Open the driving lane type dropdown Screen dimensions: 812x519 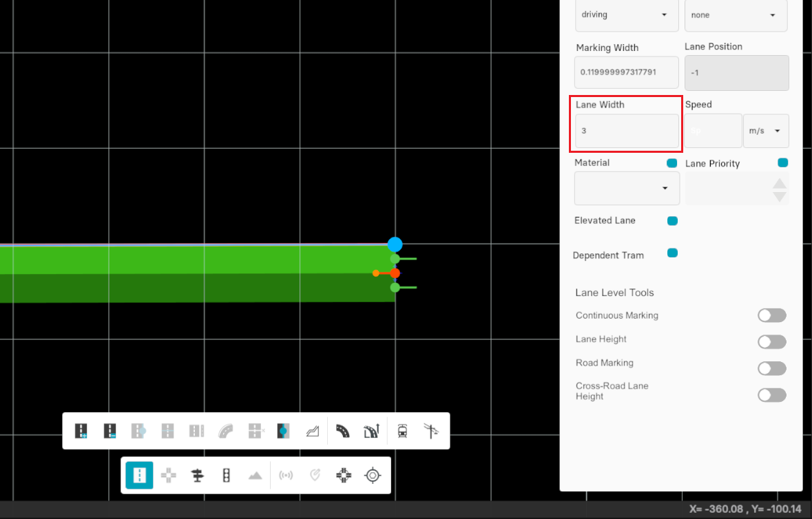click(x=627, y=15)
